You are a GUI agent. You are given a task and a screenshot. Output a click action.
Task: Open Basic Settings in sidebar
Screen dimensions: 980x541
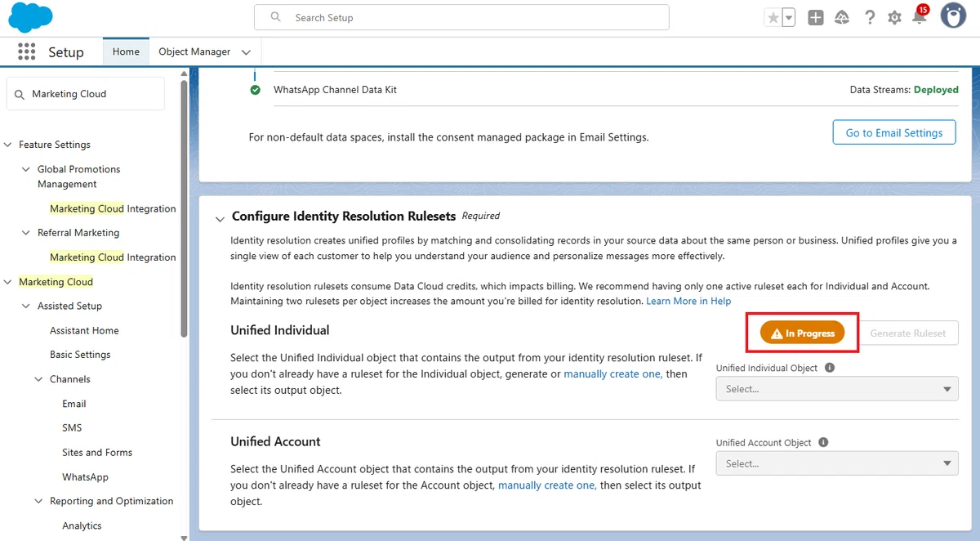click(80, 355)
